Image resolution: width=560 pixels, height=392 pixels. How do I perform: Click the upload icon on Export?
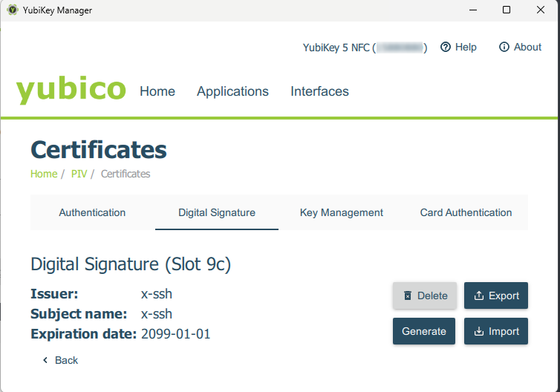pos(478,295)
